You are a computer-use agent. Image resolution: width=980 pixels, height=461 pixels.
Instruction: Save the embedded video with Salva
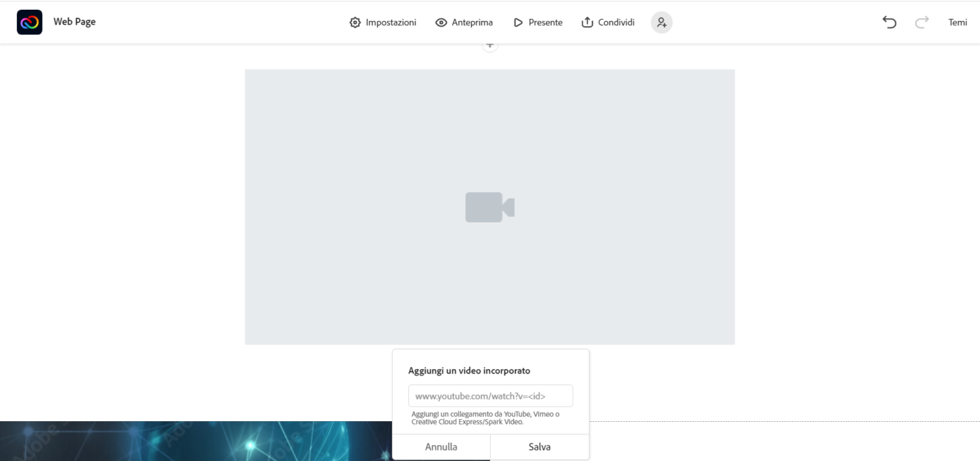[x=539, y=446]
